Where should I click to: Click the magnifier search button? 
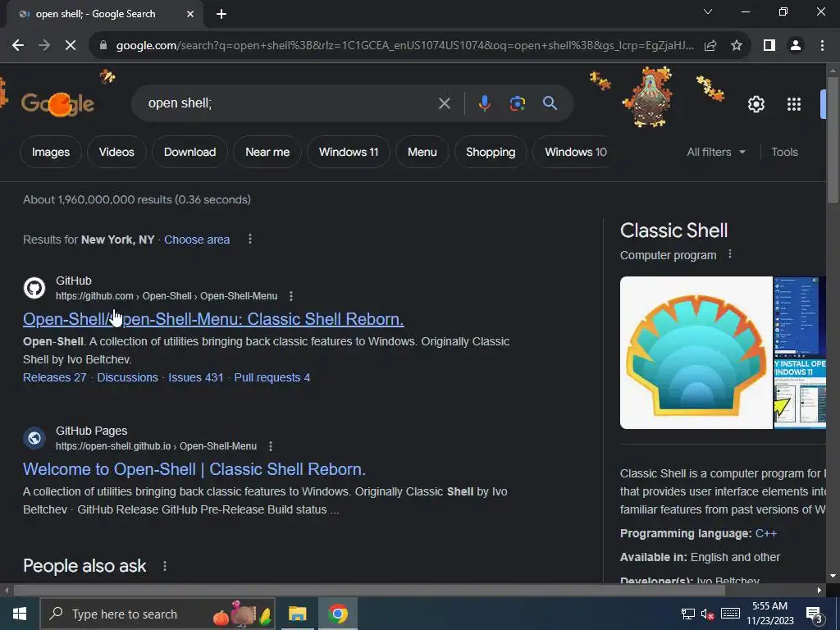pos(550,103)
